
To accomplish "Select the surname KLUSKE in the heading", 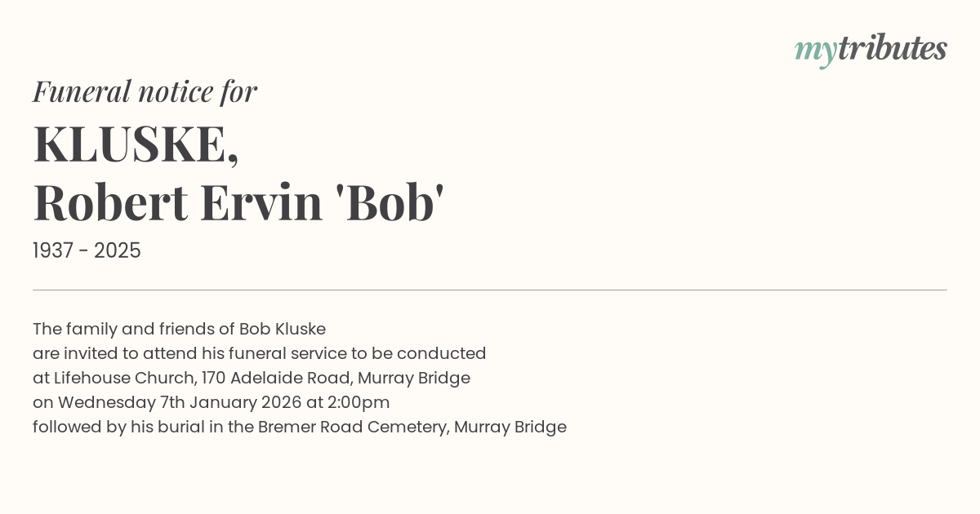I will pos(131,144).
